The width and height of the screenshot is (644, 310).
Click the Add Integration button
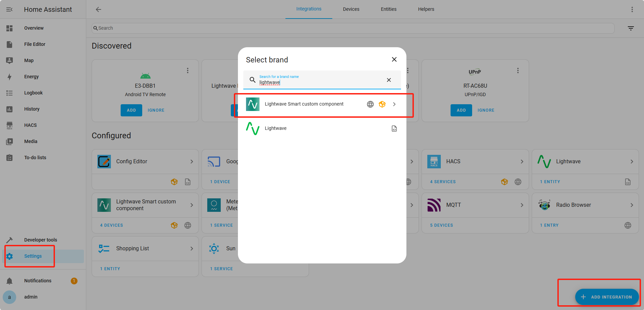607,297
